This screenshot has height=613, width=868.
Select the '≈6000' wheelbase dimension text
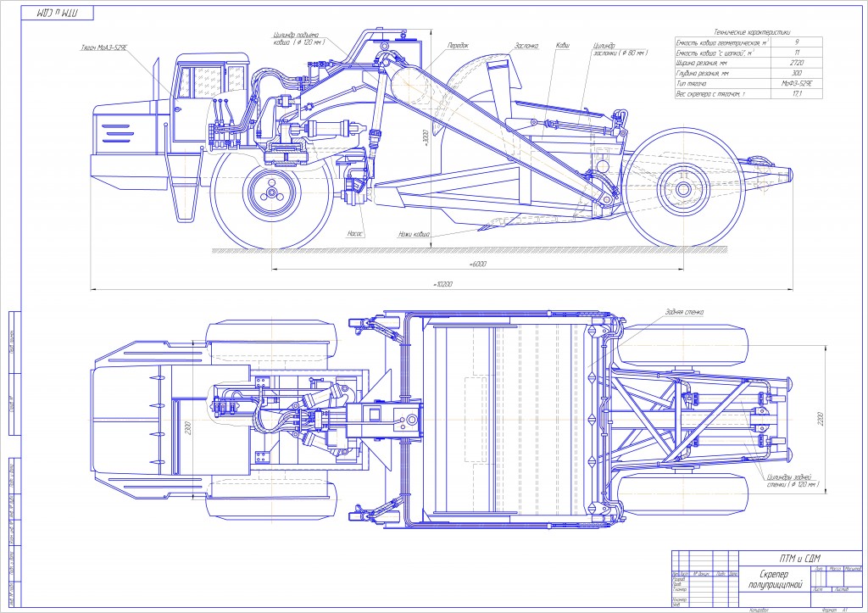tap(477, 265)
